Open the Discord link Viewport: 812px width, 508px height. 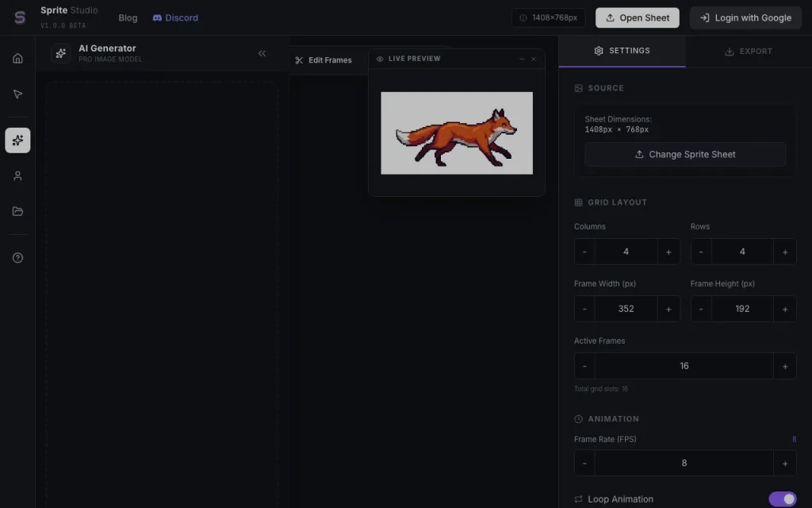pos(175,17)
